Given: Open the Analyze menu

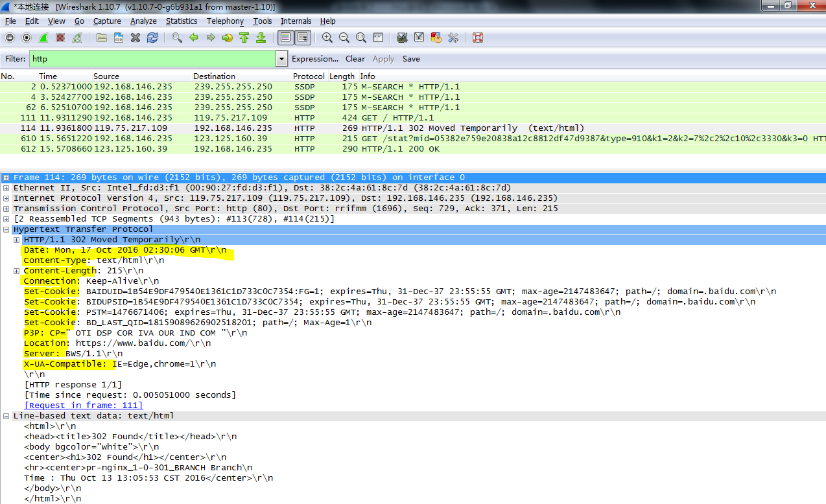Looking at the screenshot, I should click(x=143, y=21).
